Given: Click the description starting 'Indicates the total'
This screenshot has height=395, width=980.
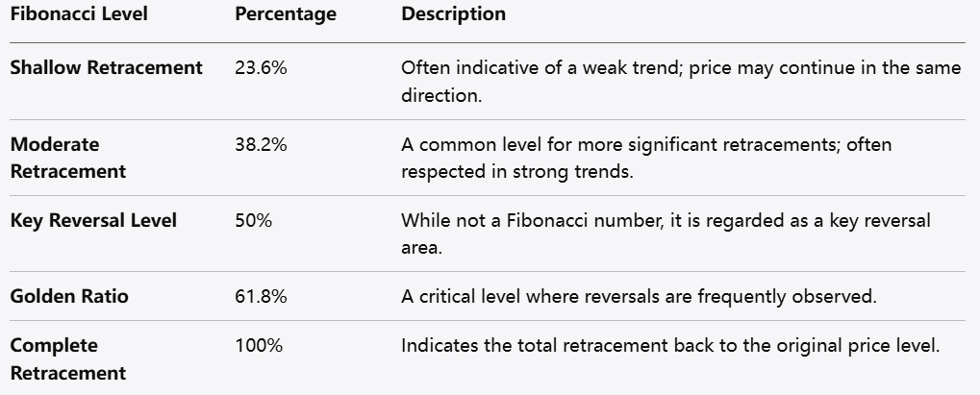Looking at the screenshot, I should [x=669, y=345].
